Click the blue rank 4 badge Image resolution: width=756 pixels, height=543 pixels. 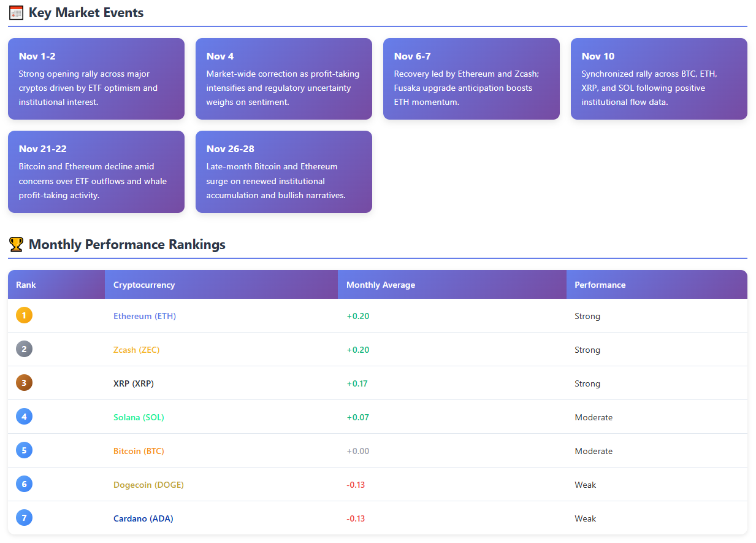pyautogui.click(x=24, y=417)
